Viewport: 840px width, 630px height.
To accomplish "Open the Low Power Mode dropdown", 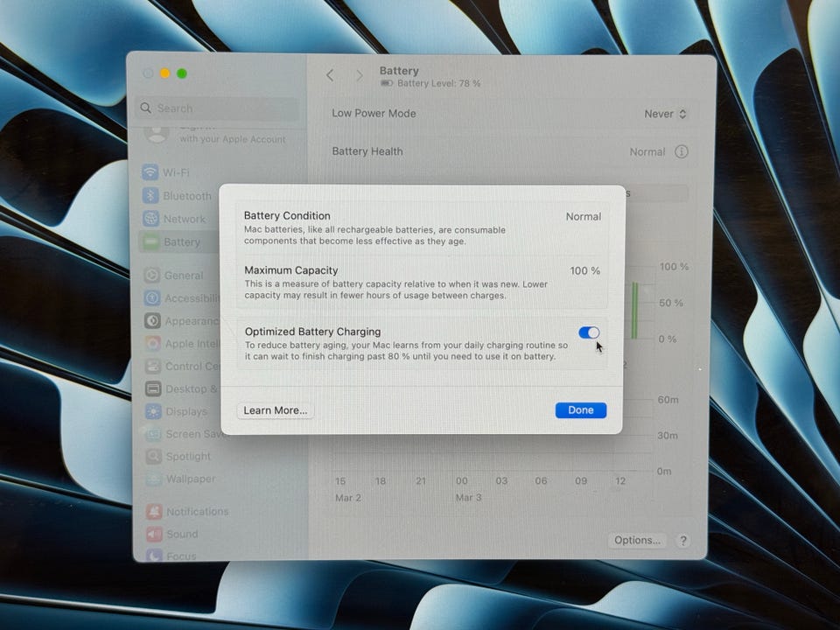I will pyautogui.click(x=665, y=114).
